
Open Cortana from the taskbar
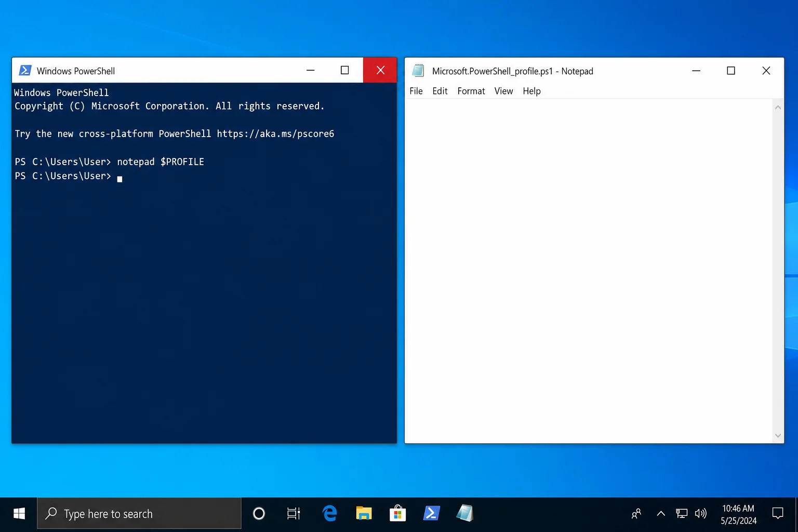[259, 514]
